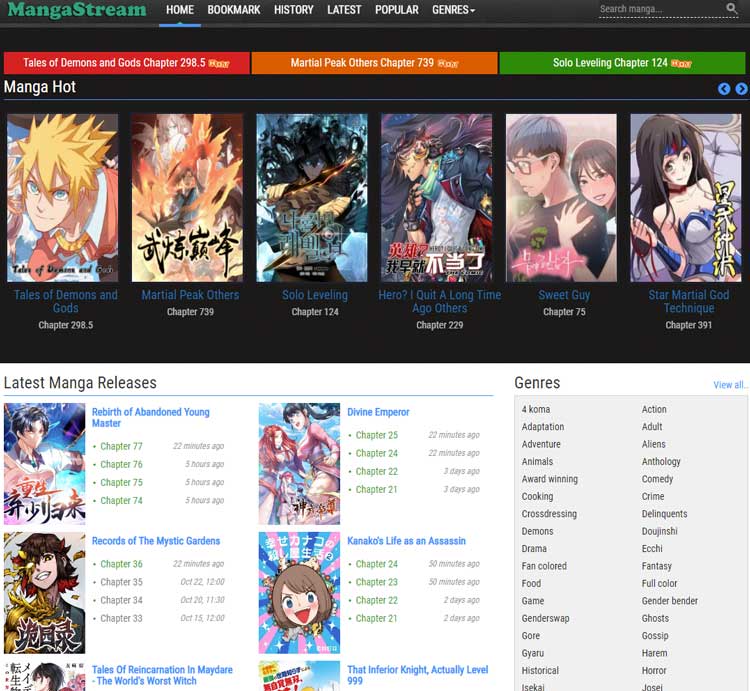The height and width of the screenshot is (691, 750).
Task: Click View all genres link
Action: 730,385
